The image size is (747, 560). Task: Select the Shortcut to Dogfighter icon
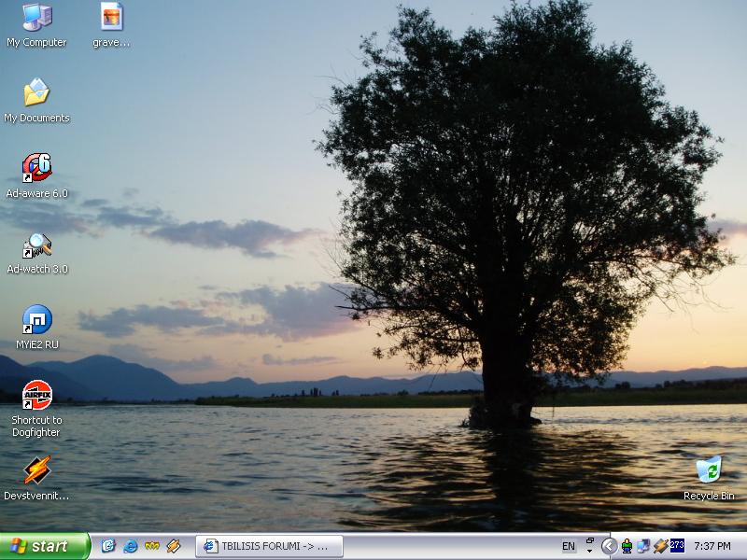[x=36, y=395]
